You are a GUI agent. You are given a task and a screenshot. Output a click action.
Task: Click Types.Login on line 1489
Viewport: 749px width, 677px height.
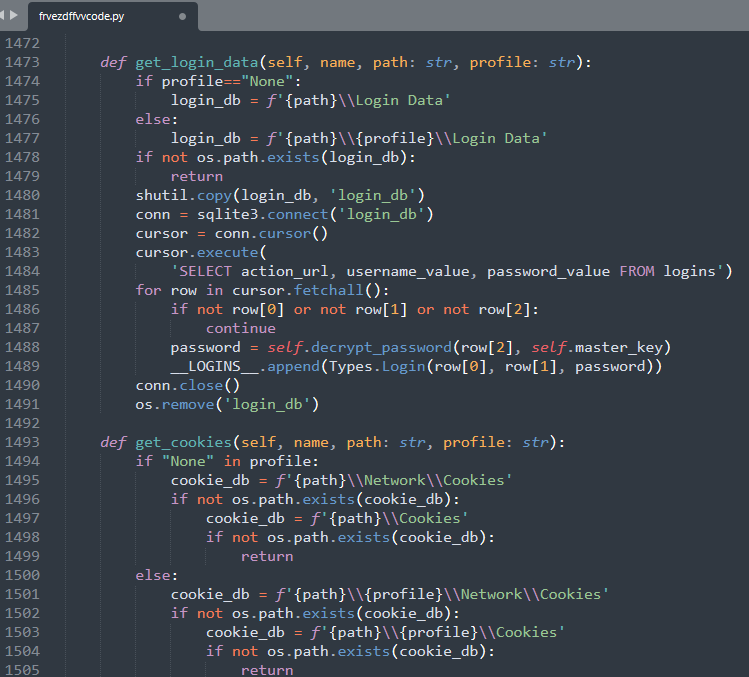377,366
